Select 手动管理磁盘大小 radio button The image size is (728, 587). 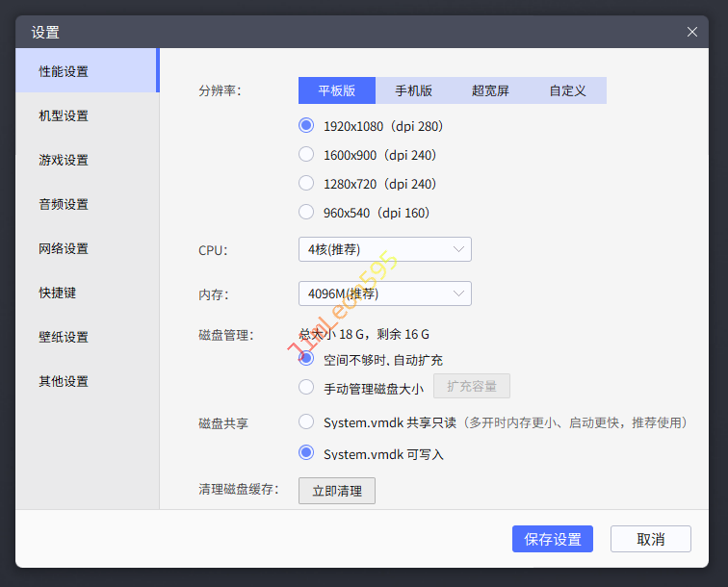pyautogui.click(x=306, y=388)
